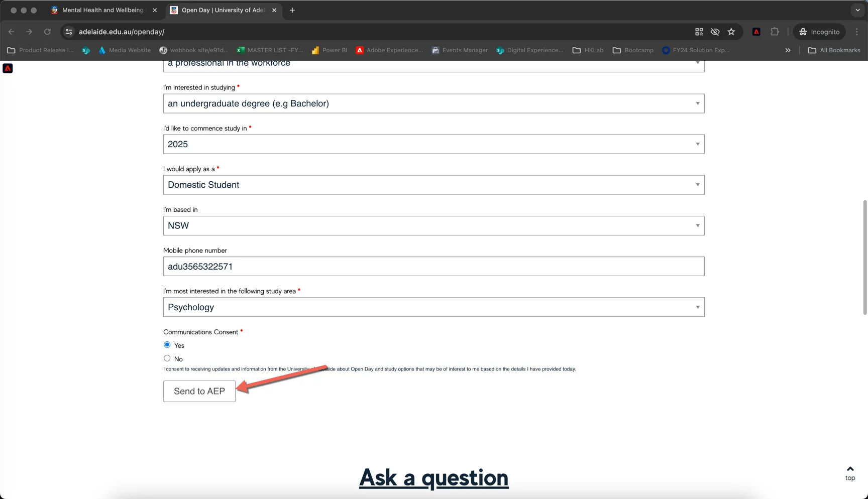Expand the Domestic Student dropdown
The height and width of the screenshot is (499, 868).
(x=433, y=185)
